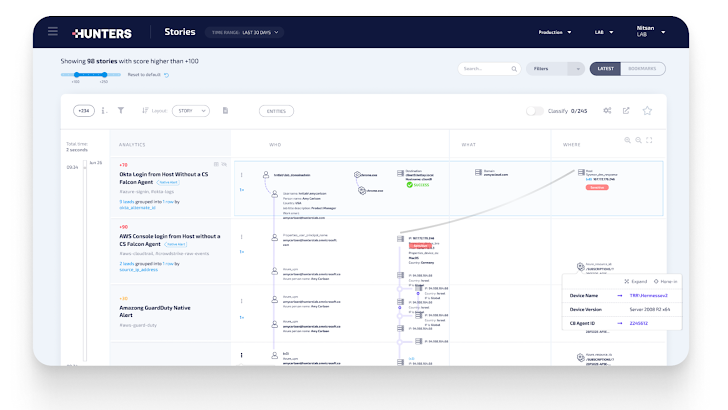Click the +234 score badge
The width and height of the screenshot is (728, 410).
pyautogui.click(x=84, y=111)
